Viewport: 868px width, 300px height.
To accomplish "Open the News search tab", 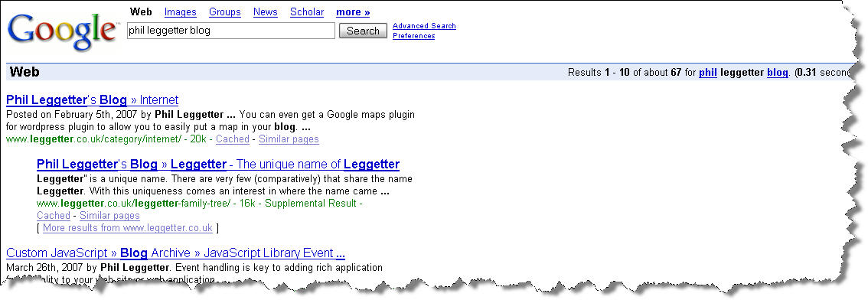I will 265,12.
